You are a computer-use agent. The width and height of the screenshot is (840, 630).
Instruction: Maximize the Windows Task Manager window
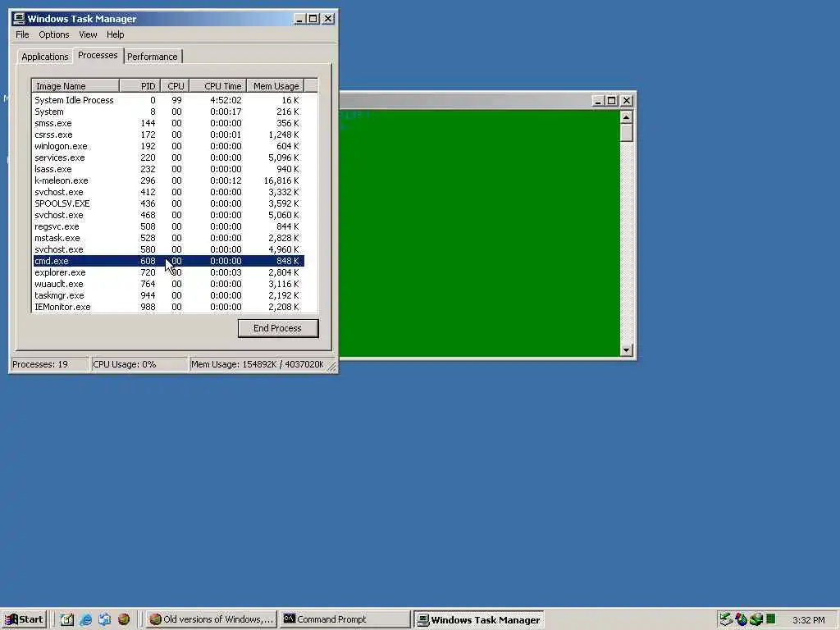pos(313,19)
